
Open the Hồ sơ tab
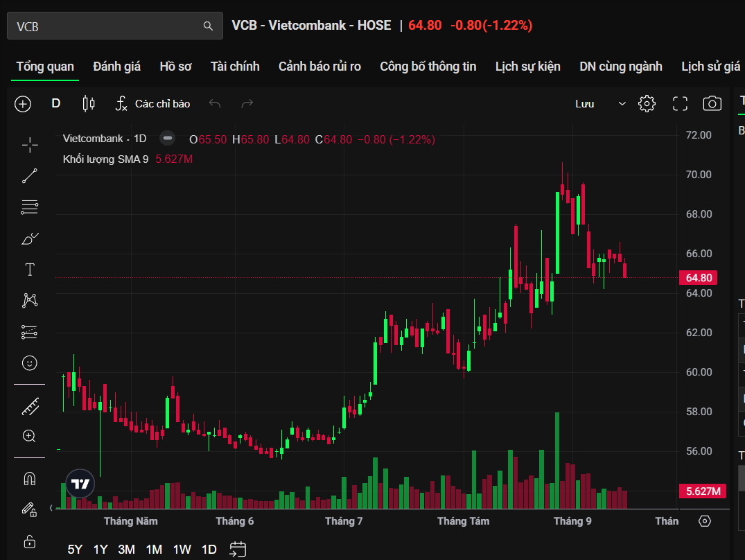click(176, 67)
